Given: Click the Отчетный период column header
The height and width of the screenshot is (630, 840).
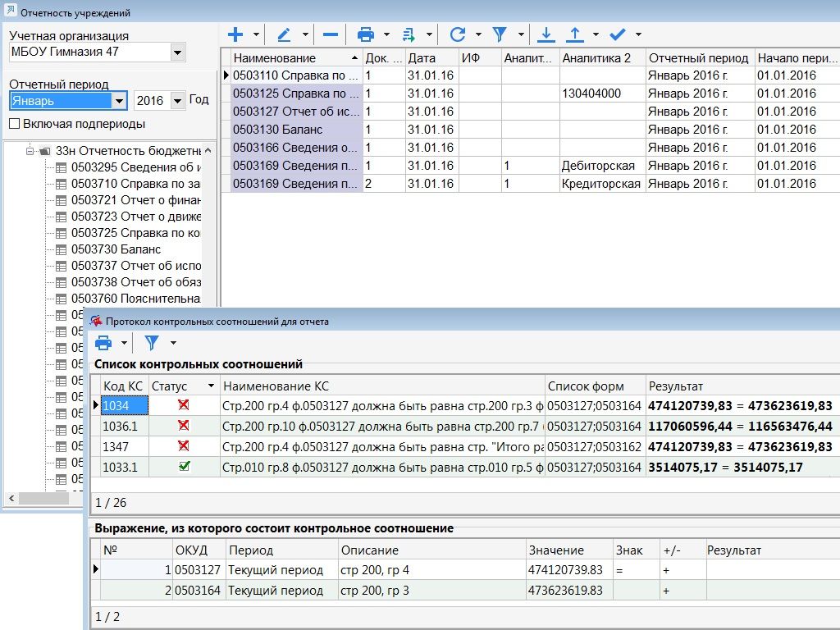Looking at the screenshot, I should pos(700,58).
